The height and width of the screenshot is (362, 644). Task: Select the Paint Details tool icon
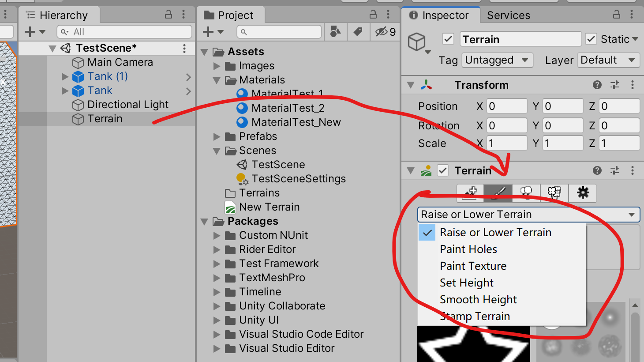pos(554,193)
